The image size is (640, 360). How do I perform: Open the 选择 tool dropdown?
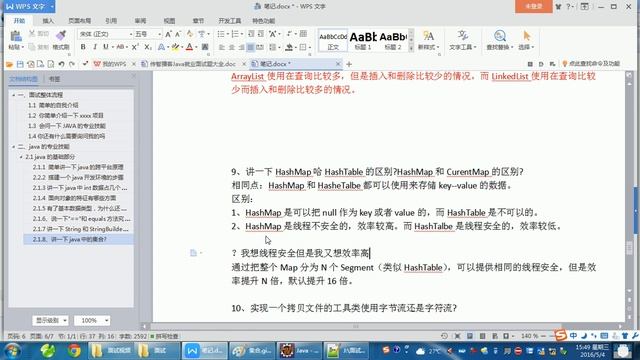tap(526, 40)
